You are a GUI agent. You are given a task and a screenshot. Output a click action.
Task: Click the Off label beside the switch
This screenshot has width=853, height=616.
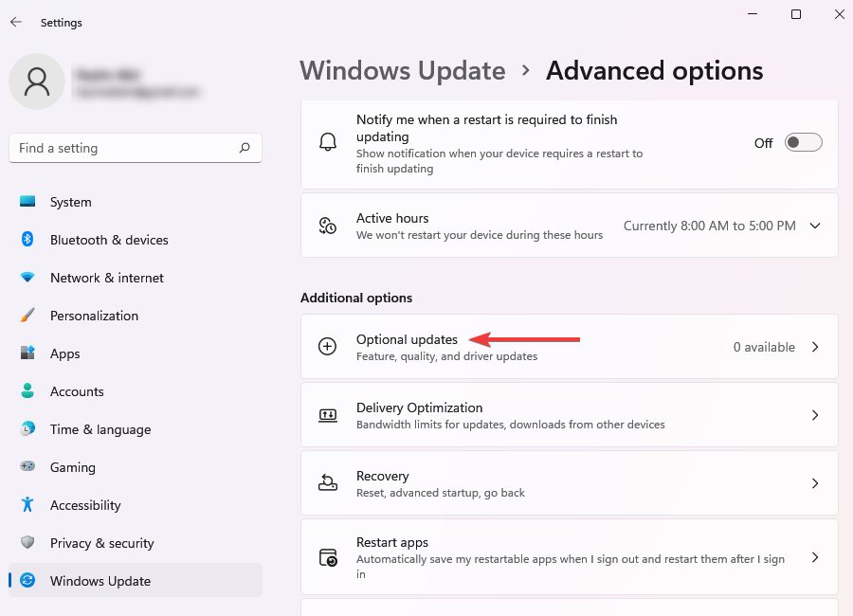click(763, 143)
